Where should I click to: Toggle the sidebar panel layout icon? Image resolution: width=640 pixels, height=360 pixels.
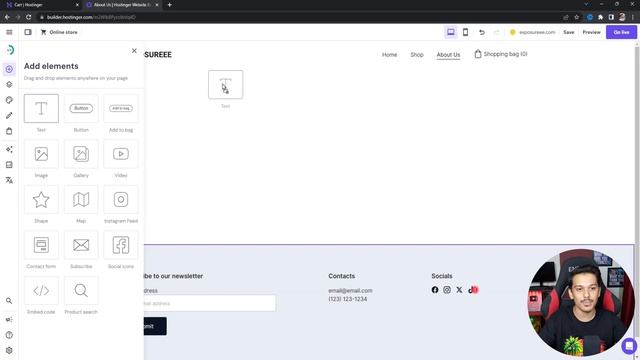(28, 32)
